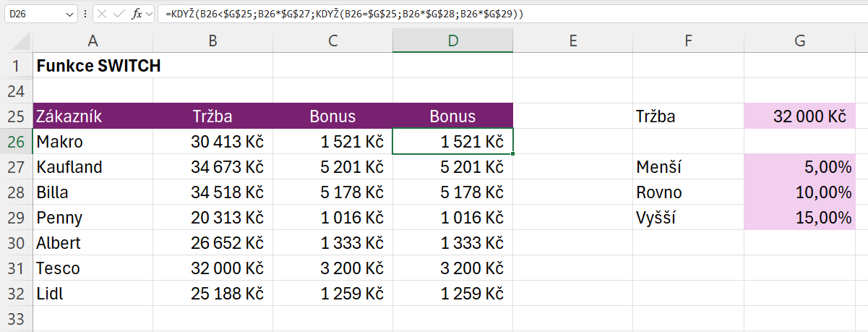
Task: Expand the function list chevron beside fx
Action: point(150,14)
